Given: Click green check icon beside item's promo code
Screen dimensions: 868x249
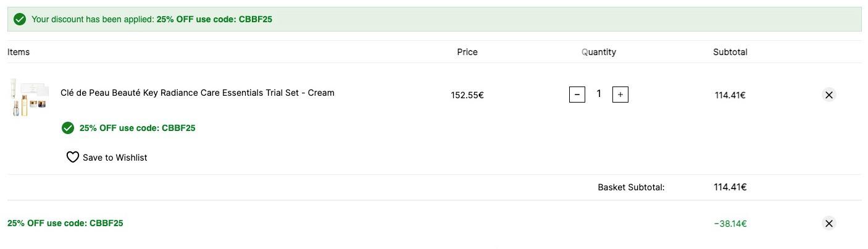Looking at the screenshot, I should click(x=68, y=128).
